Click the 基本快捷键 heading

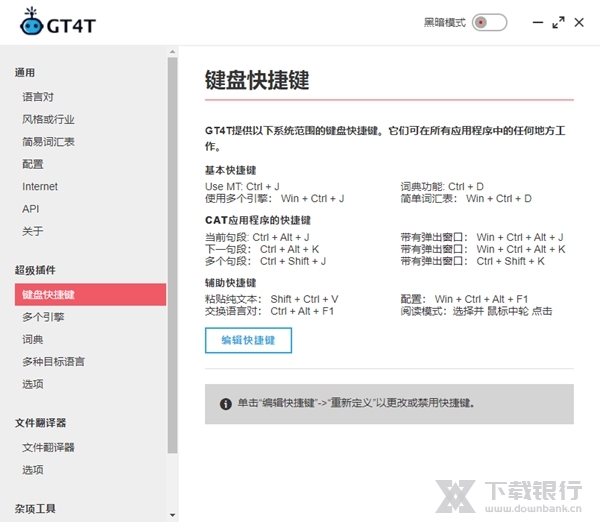(x=230, y=170)
